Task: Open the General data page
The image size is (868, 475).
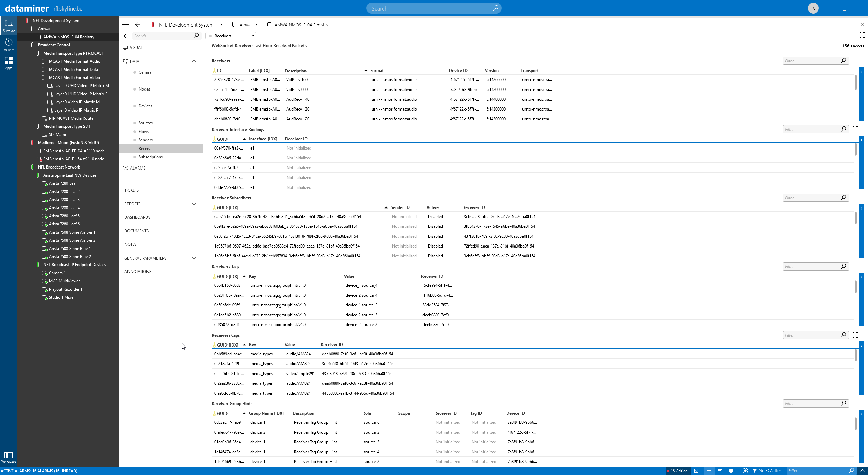Action: point(145,72)
